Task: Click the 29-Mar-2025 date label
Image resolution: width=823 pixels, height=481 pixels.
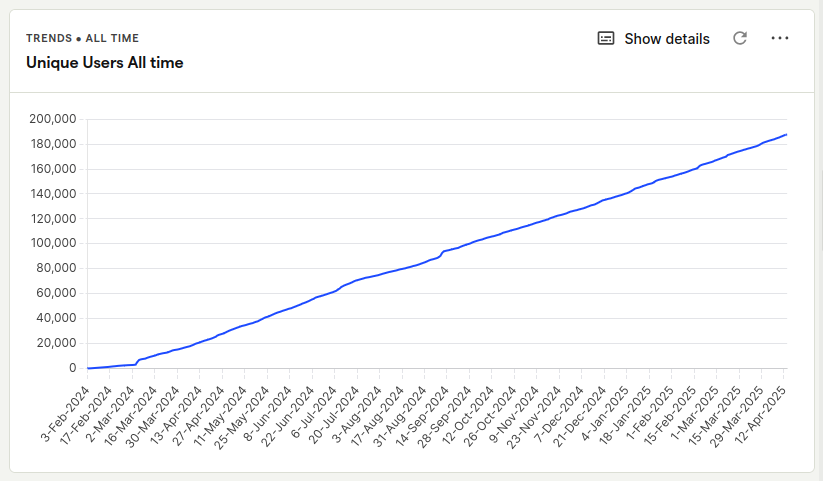Action: tap(735, 416)
